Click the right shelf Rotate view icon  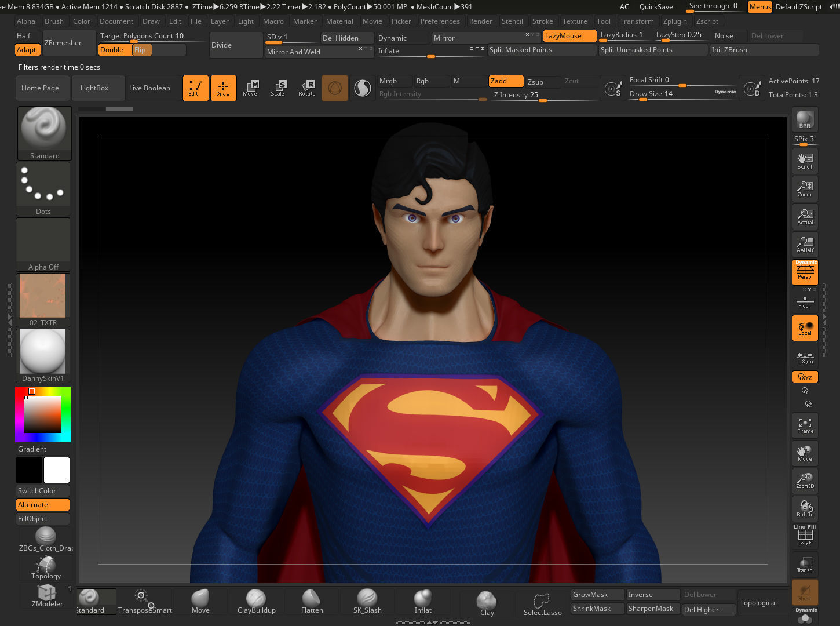[x=805, y=508]
